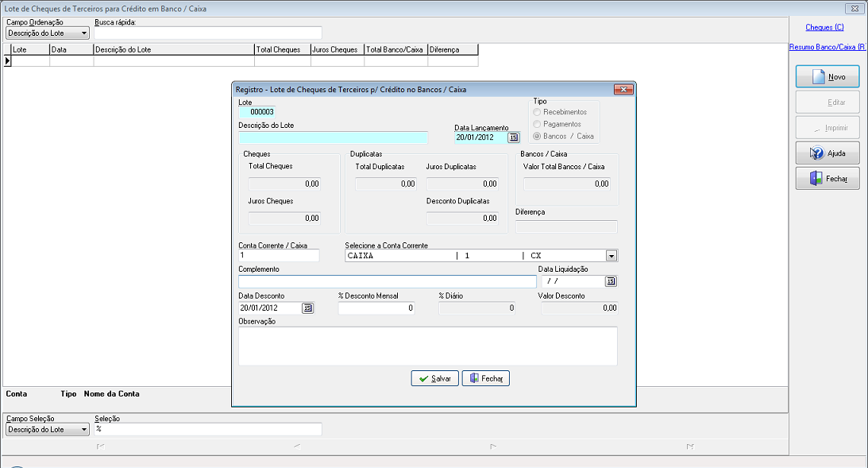Screen dimensions: 868x468
Task: Open the Data Lançamento calendar picker icon
Action: (514, 137)
